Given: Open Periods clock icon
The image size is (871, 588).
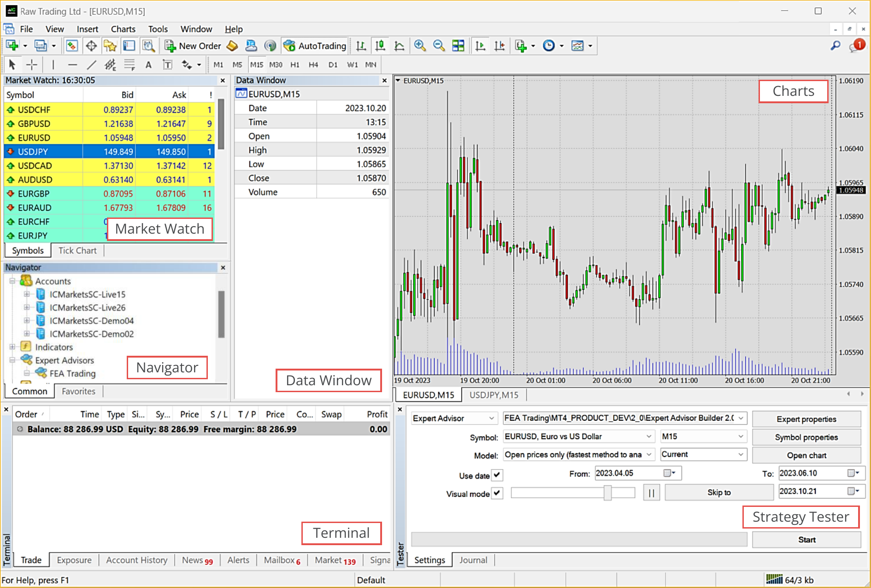Looking at the screenshot, I should point(548,46).
